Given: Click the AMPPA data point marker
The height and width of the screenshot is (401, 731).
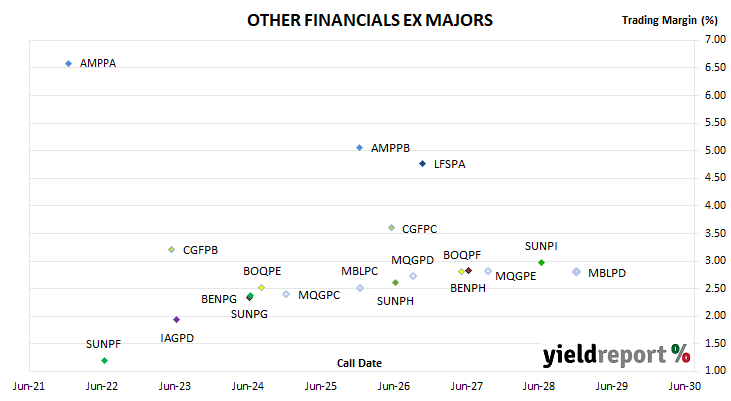Looking at the screenshot, I should pos(69,63).
